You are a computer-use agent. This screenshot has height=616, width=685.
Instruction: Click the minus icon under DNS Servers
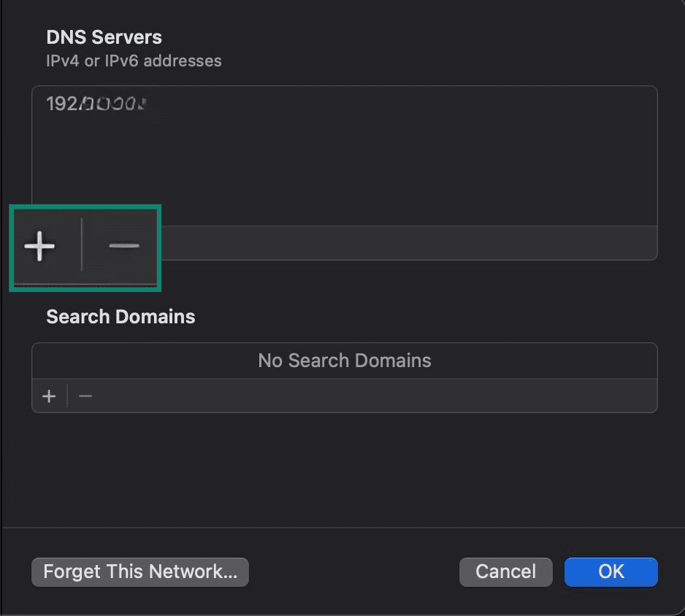coord(123,246)
